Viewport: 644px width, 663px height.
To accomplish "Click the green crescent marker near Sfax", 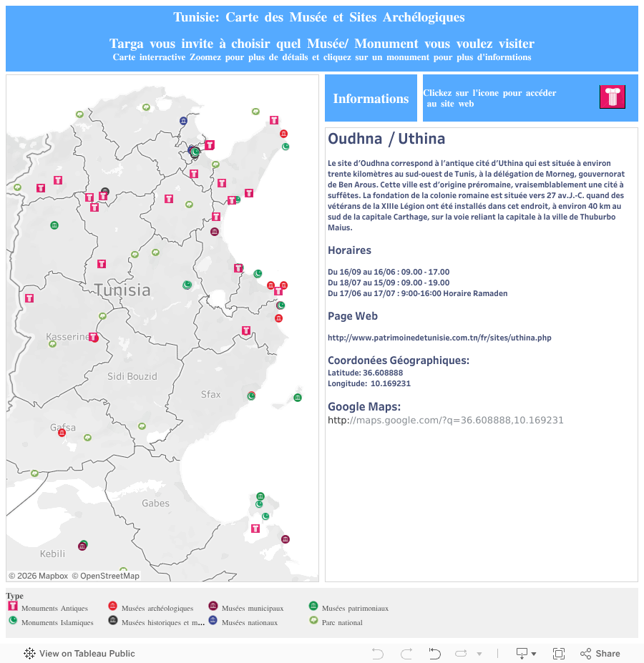I will click(x=251, y=396).
